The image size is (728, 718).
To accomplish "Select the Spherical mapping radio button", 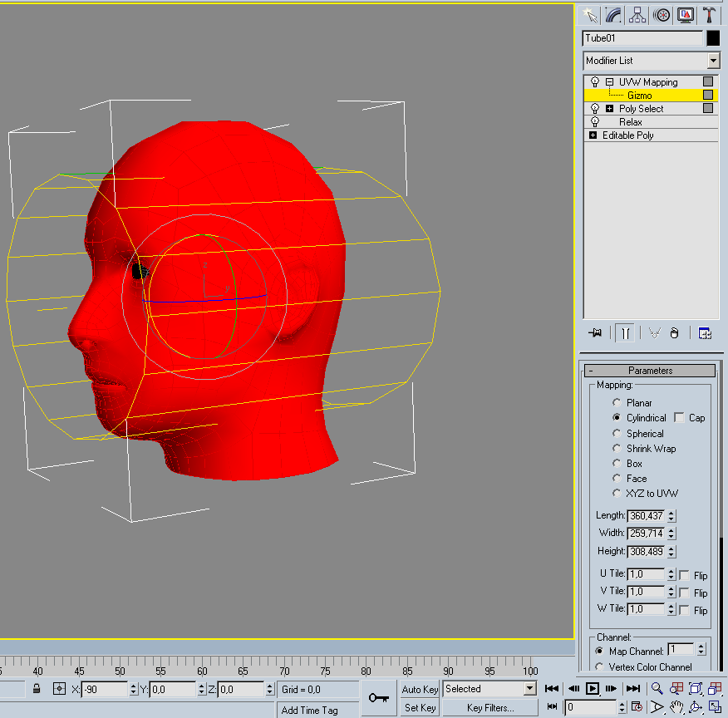I will (x=617, y=433).
